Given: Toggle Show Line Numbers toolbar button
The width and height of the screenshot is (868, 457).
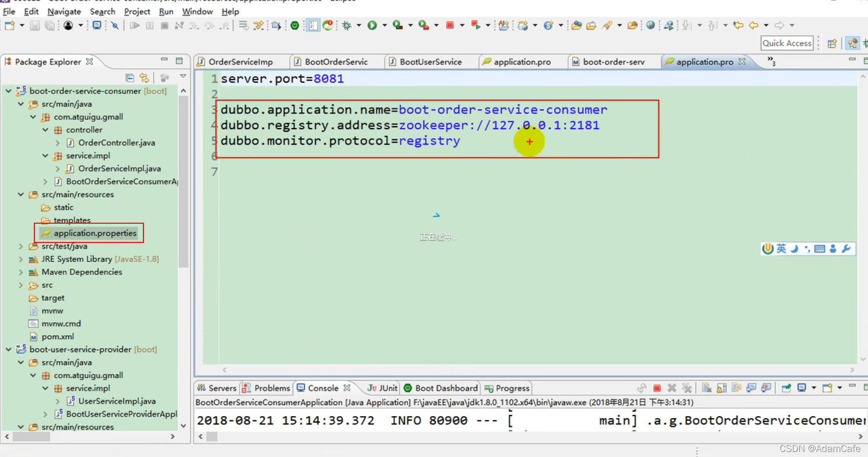Looking at the screenshot, I should (x=313, y=25).
